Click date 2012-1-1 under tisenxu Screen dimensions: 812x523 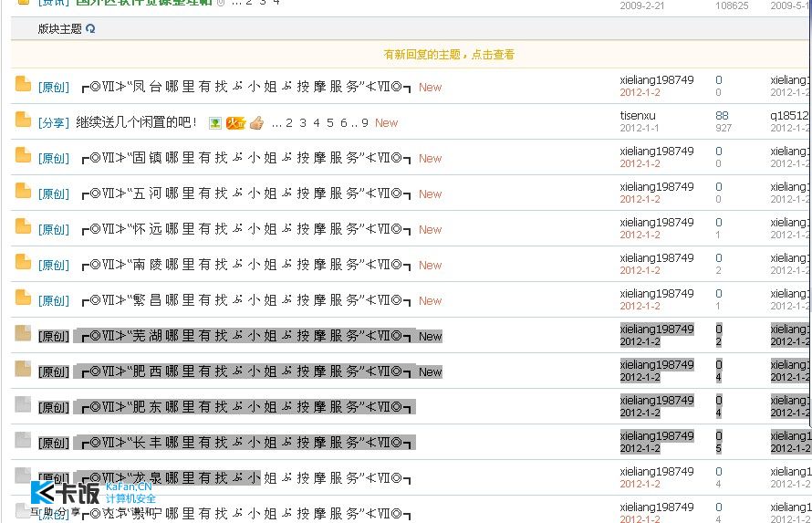(640, 128)
